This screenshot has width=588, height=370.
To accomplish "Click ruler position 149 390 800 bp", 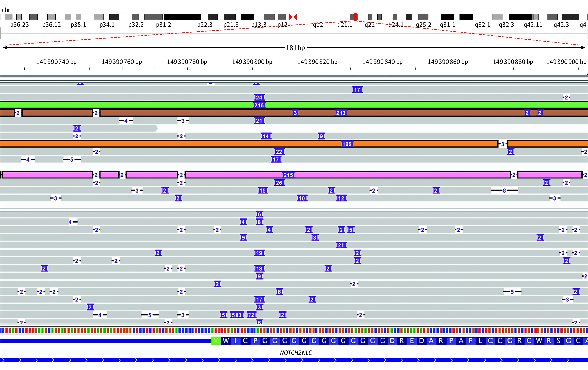I will click(252, 62).
